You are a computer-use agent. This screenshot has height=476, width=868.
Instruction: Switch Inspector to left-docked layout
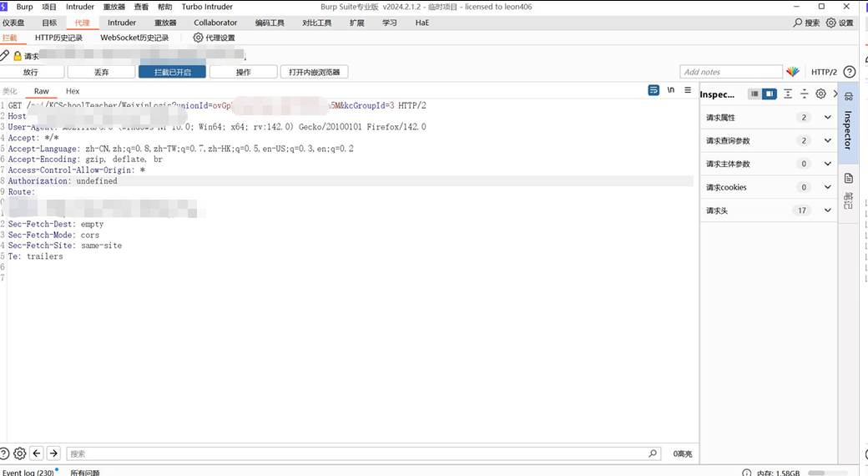(754, 94)
